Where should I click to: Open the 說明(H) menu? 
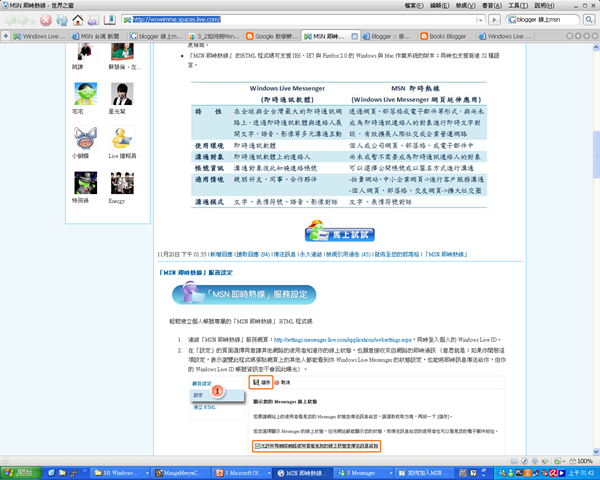[544, 5]
